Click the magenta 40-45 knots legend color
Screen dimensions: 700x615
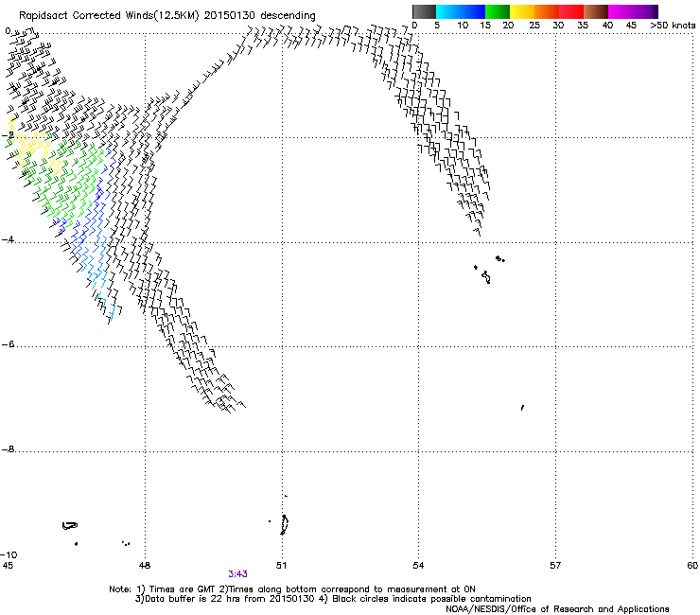click(621, 11)
